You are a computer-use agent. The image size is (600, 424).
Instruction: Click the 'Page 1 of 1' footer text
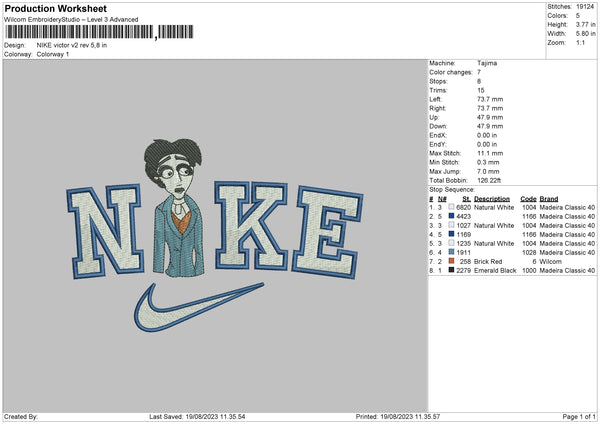coord(579,417)
